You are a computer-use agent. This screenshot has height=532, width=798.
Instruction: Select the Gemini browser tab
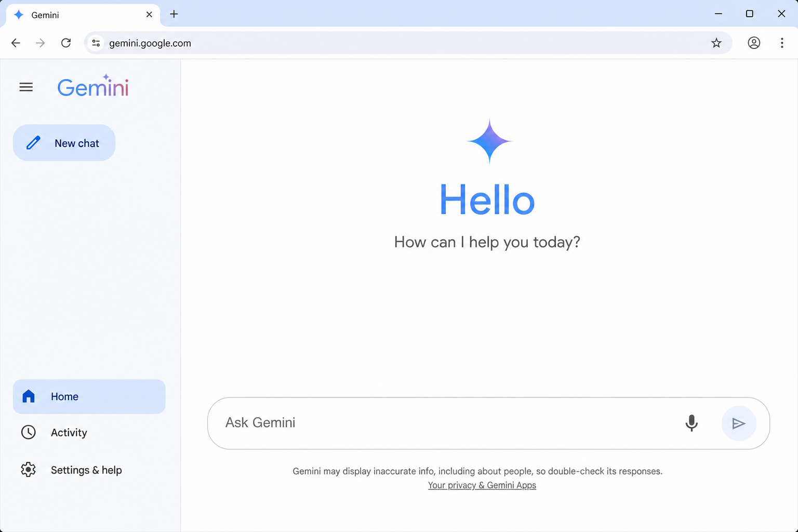tap(83, 15)
